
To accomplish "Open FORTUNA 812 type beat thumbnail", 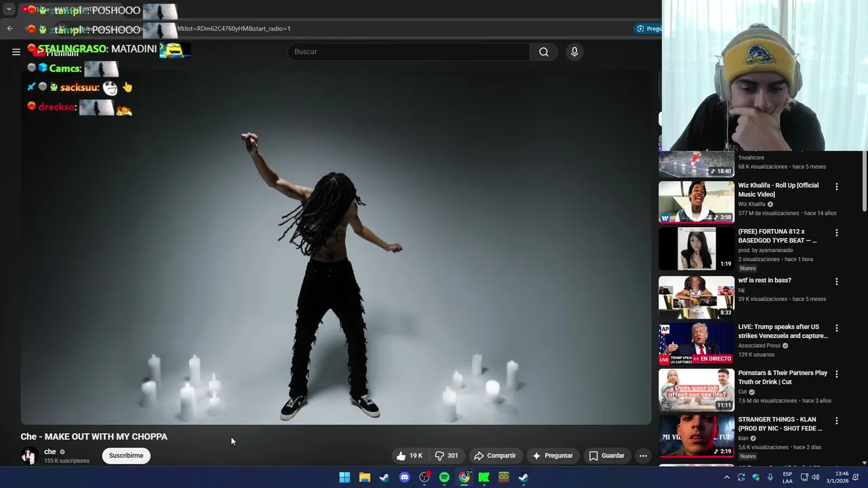I will coord(696,248).
